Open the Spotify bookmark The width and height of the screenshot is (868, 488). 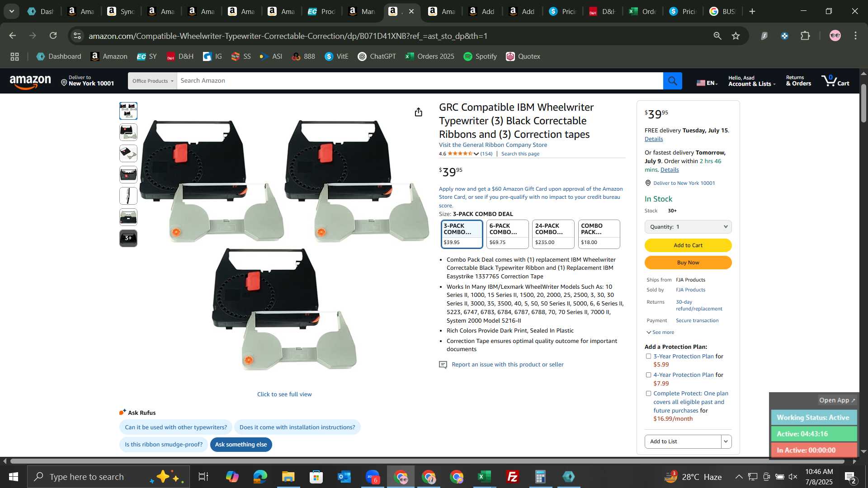coord(480,56)
